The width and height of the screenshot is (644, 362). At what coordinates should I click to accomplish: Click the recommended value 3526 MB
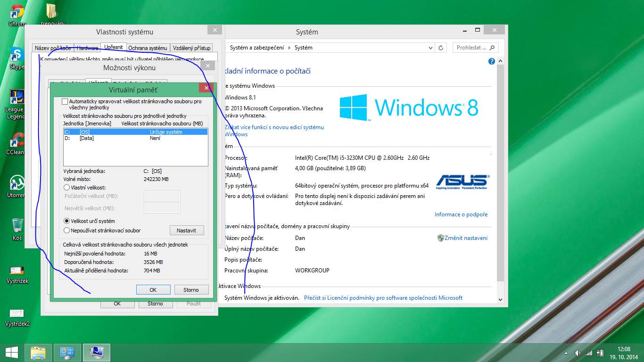[153, 262]
